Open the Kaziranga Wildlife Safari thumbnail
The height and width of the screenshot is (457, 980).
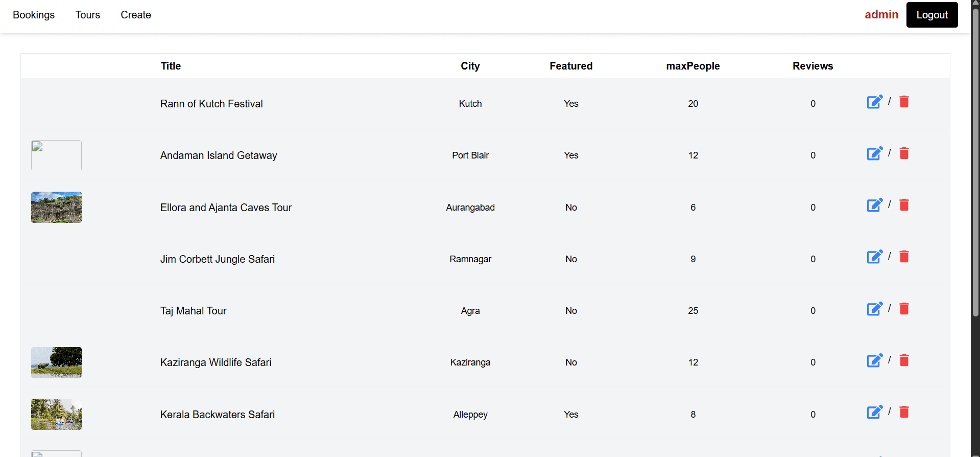pyautogui.click(x=56, y=362)
